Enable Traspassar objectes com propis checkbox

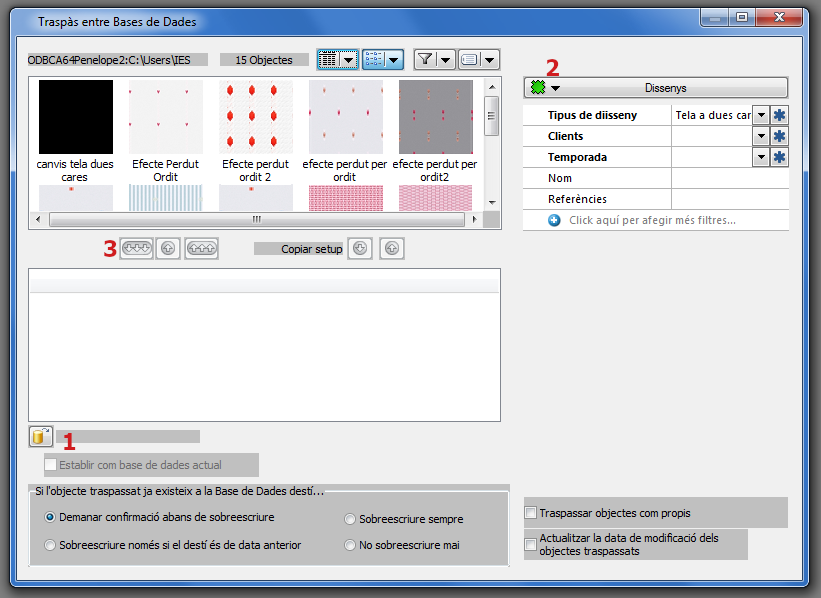coord(530,513)
